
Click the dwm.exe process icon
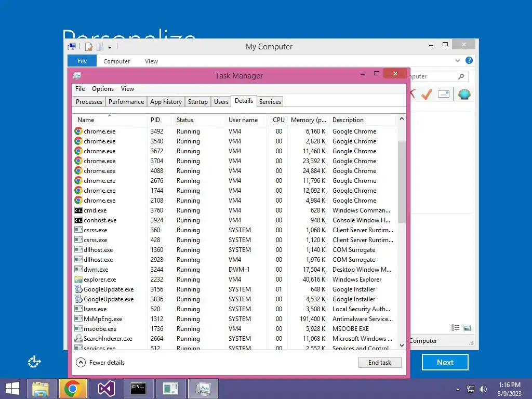[78, 270]
